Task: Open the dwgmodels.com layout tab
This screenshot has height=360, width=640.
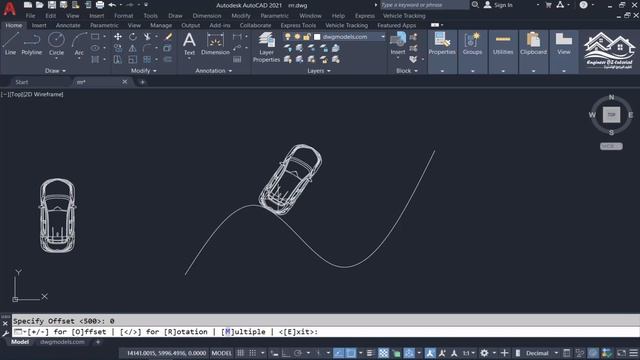Action: [x=62, y=342]
